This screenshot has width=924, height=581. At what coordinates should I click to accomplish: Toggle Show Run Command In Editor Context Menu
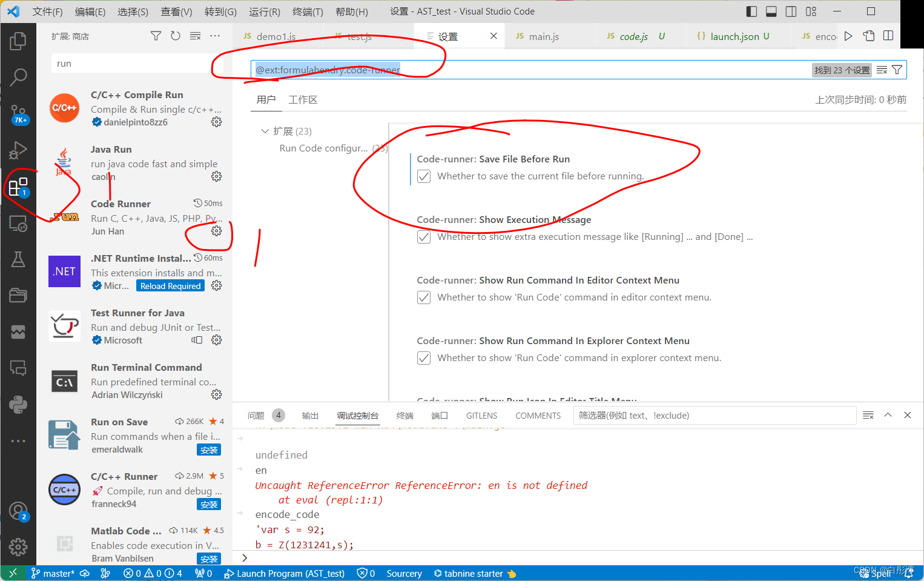424,297
